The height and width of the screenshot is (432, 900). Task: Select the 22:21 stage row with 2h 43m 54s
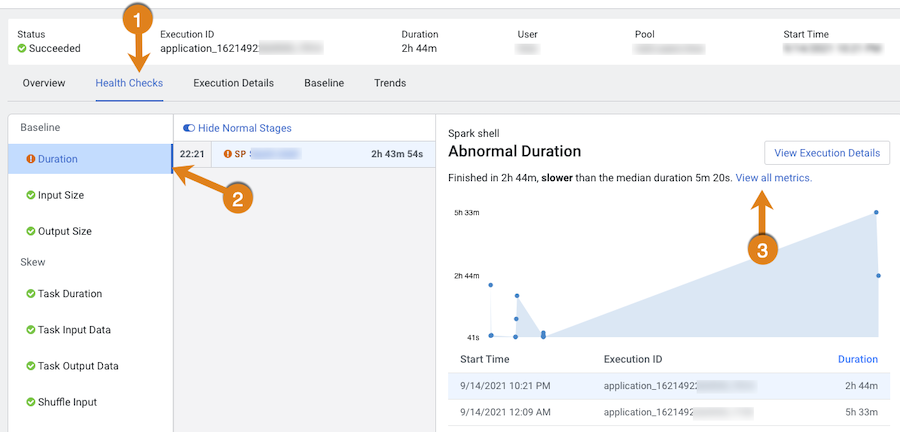(x=304, y=154)
